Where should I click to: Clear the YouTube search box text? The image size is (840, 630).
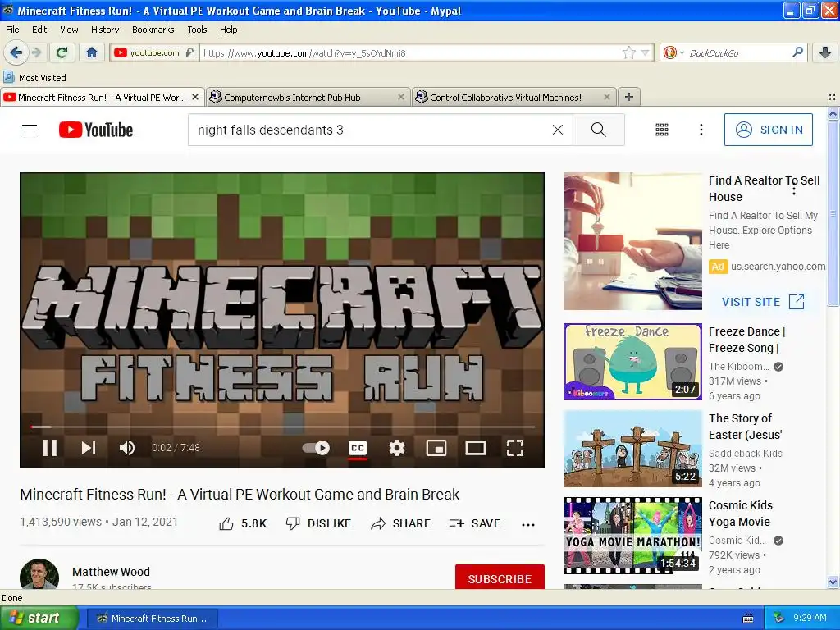coord(558,130)
